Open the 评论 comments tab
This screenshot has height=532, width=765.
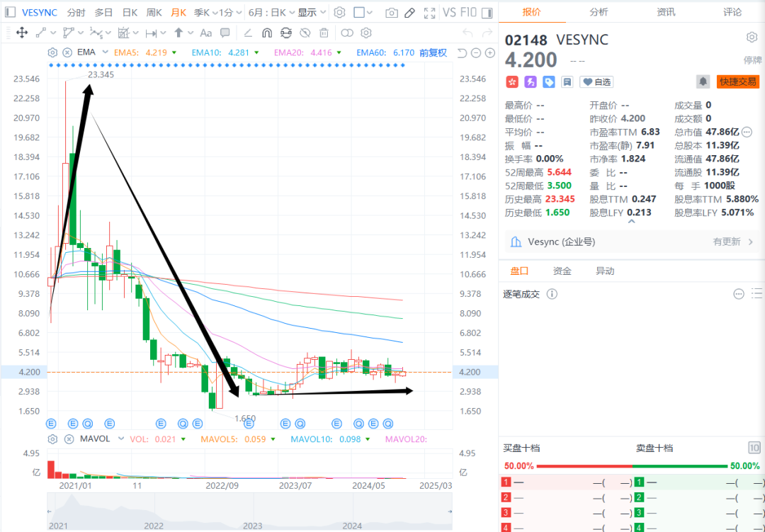[x=732, y=12]
